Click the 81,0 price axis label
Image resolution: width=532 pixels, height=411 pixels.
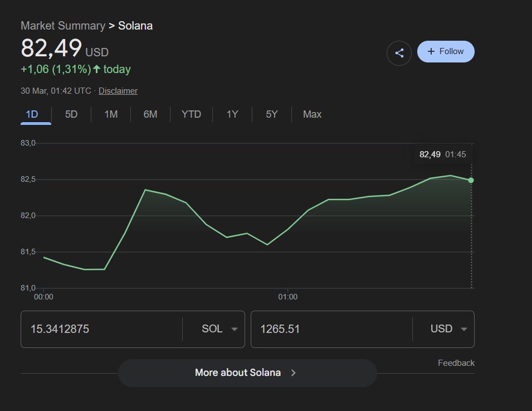[x=28, y=288]
